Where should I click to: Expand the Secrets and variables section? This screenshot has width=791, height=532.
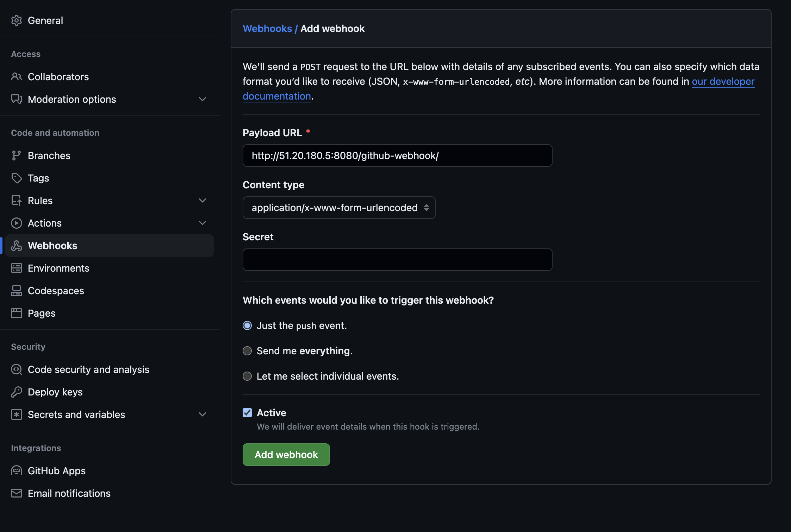coord(203,414)
